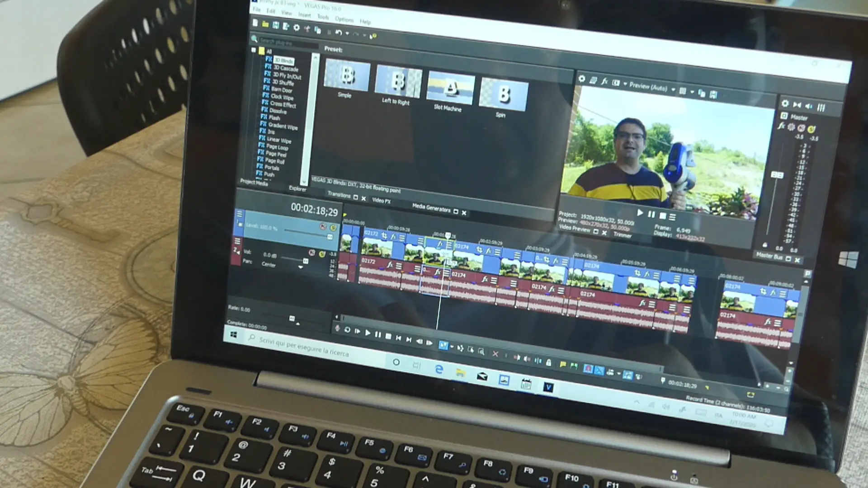Click Go to End transport button
Viewport: 868px width, 488px height.
tap(409, 339)
